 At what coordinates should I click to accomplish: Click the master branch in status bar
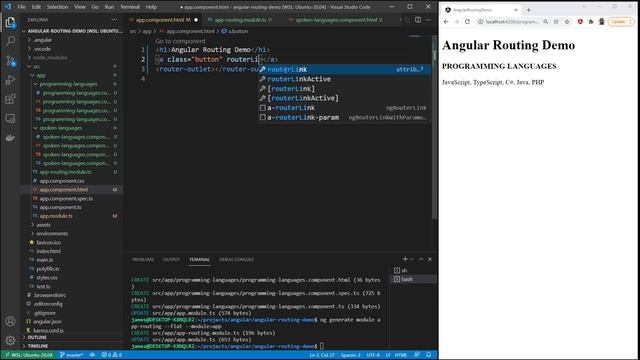[x=72, y=355]
